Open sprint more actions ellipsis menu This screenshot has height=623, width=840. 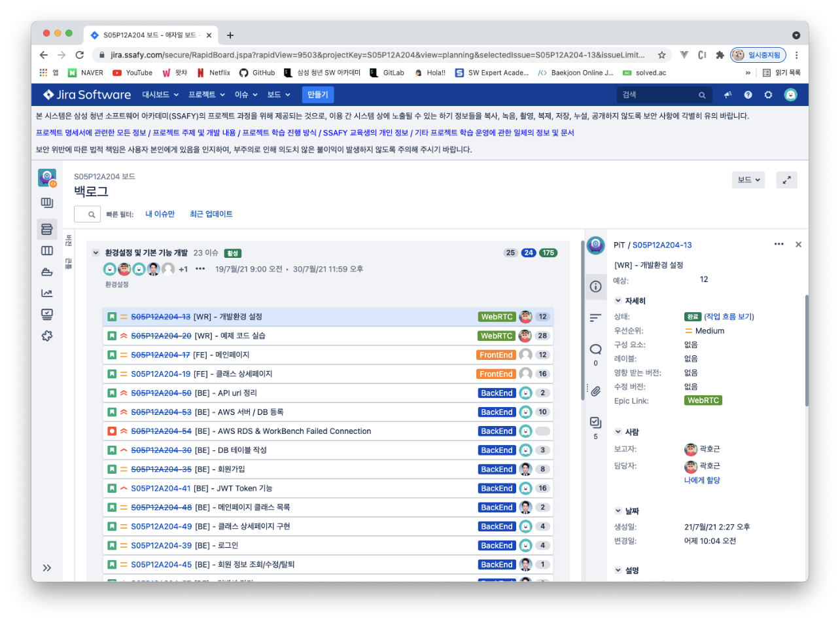[200, 269]
